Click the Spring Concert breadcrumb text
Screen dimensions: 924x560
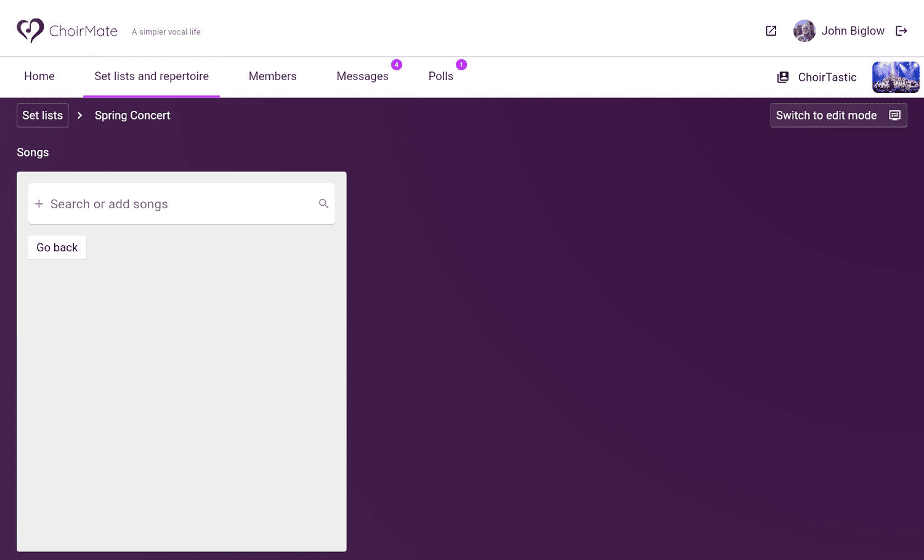coord(132,115)
